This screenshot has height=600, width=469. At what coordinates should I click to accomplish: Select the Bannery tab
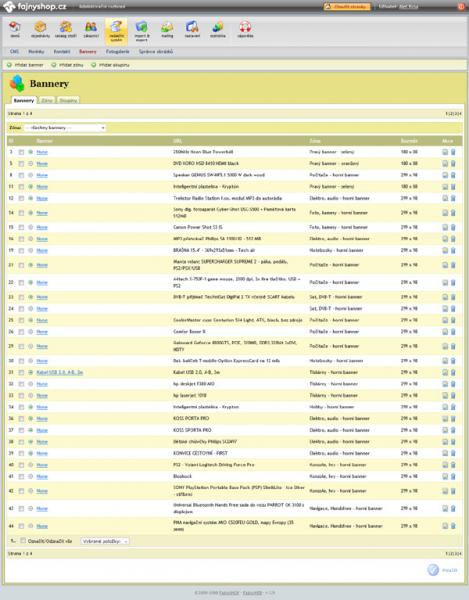click(24, 100)
